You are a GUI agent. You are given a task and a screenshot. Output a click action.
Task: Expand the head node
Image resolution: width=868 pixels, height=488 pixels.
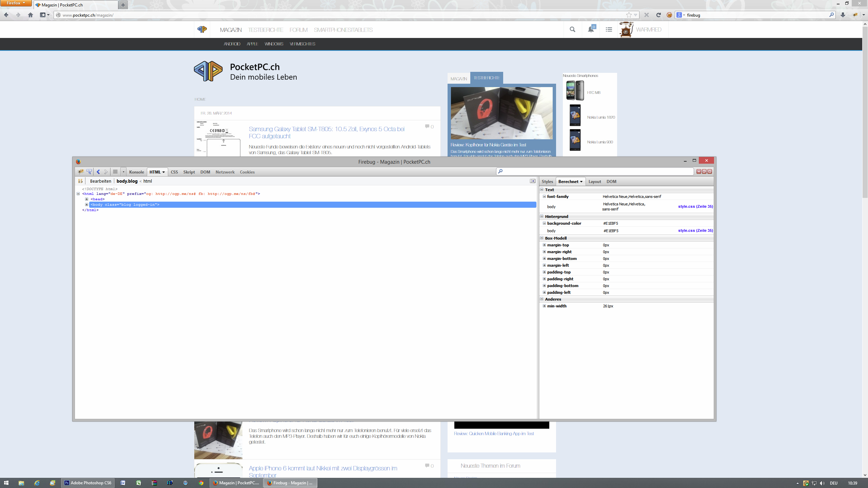[x=86, y=199]
